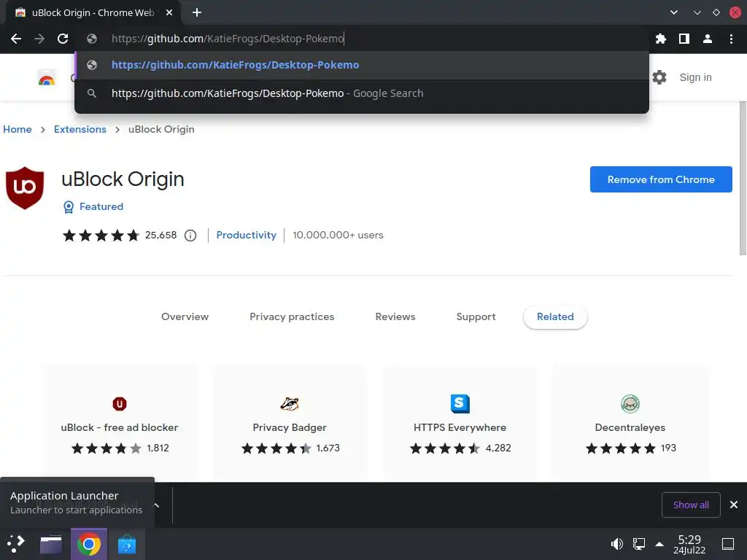Open the Chrome profile icon
The image size is (747, 560).
(708, 39)
